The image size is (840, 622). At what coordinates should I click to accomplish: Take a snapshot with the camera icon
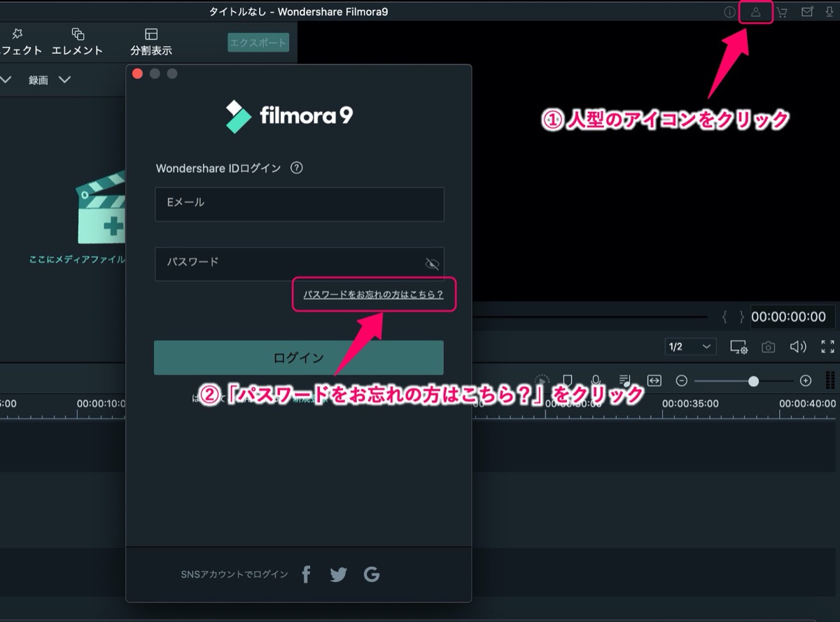point(769,346)
